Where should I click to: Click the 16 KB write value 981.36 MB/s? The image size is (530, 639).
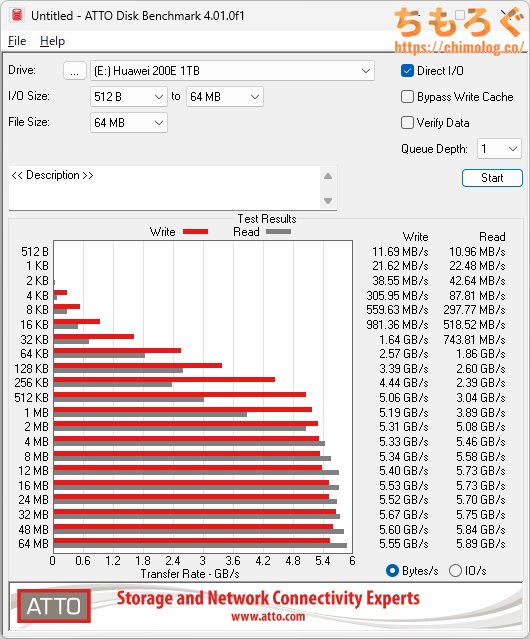tap(397, 325)
